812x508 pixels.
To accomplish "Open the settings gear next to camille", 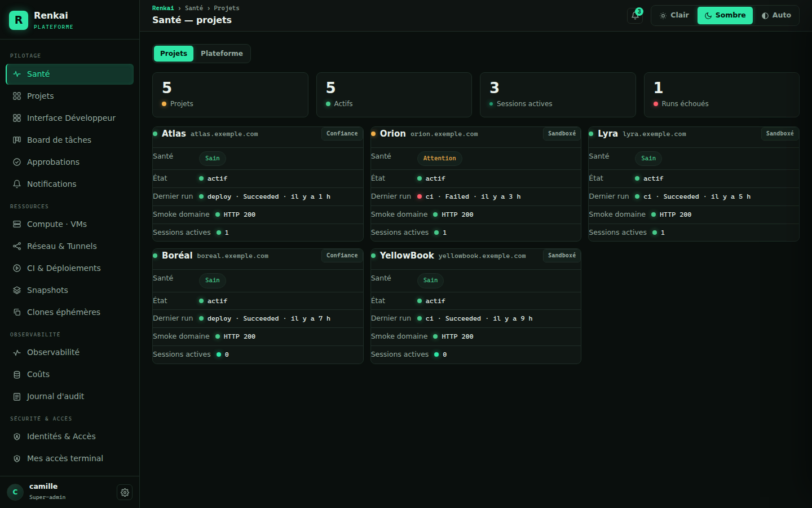I will (125, 492).
